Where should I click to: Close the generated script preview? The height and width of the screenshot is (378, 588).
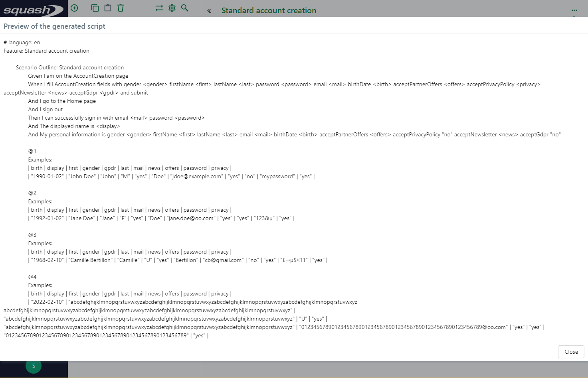571,352
